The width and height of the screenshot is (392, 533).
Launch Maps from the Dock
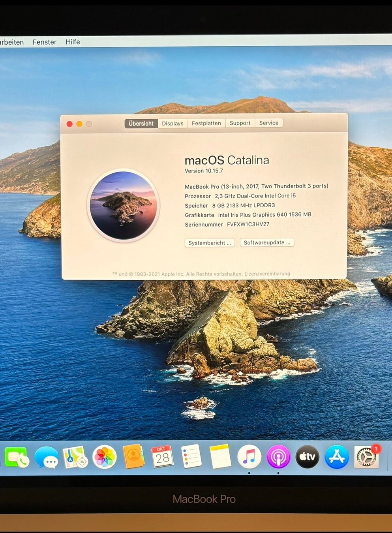[x=75, y=457]
